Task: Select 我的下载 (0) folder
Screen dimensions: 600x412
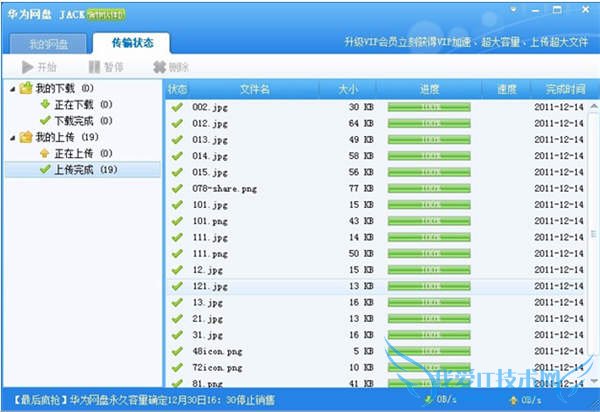Action: click(64, 88)
